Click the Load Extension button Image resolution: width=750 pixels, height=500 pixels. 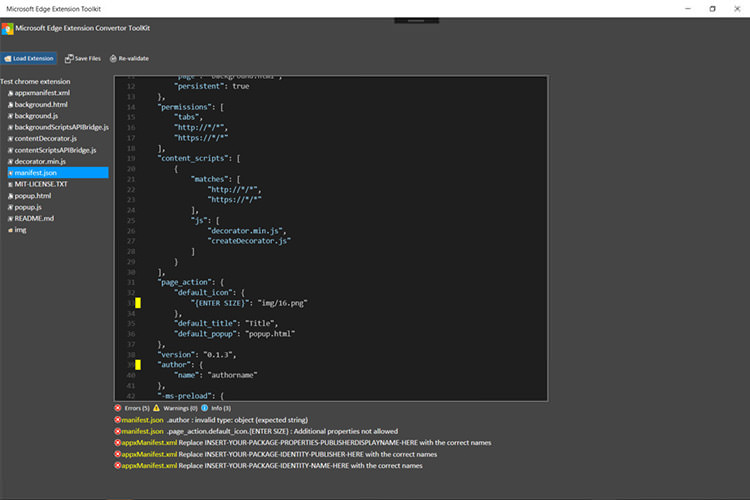pyautogui.click(x=29, y=58)
